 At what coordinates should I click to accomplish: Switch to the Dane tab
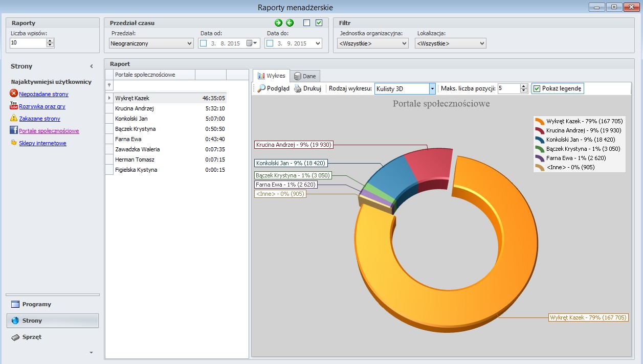point(305,76)
